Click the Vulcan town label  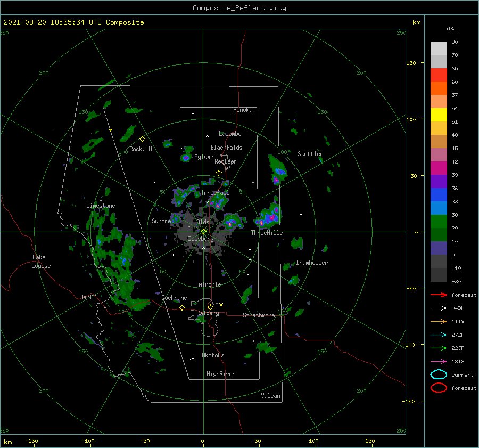271,396
